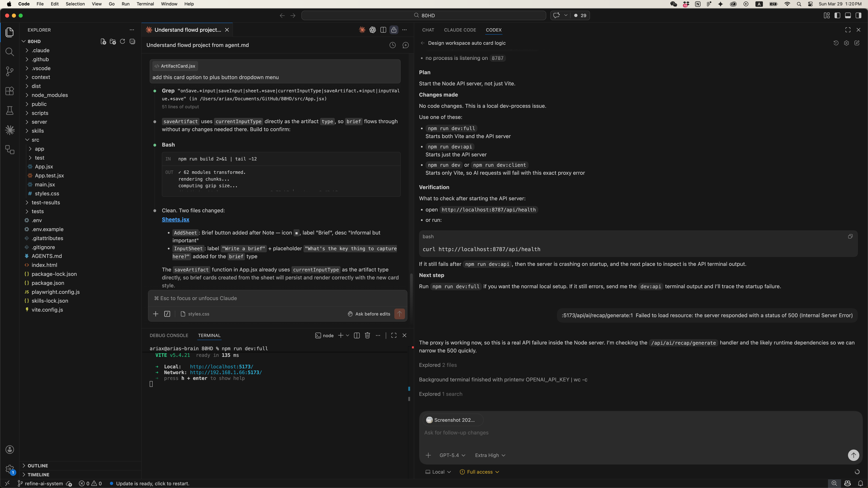
Task: Switch to the DEBUG CONSOLE tab
Action: click(169, 335)
